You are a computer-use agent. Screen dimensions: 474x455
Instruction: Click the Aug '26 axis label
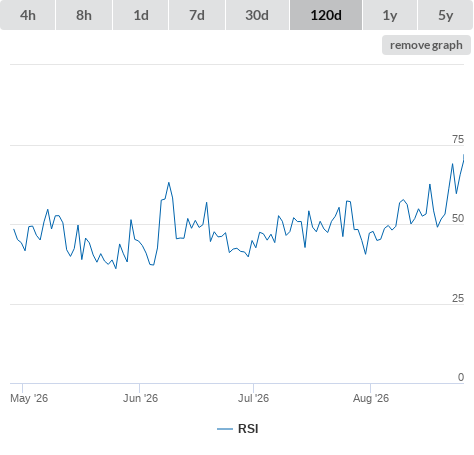click(x=371, y=398)
